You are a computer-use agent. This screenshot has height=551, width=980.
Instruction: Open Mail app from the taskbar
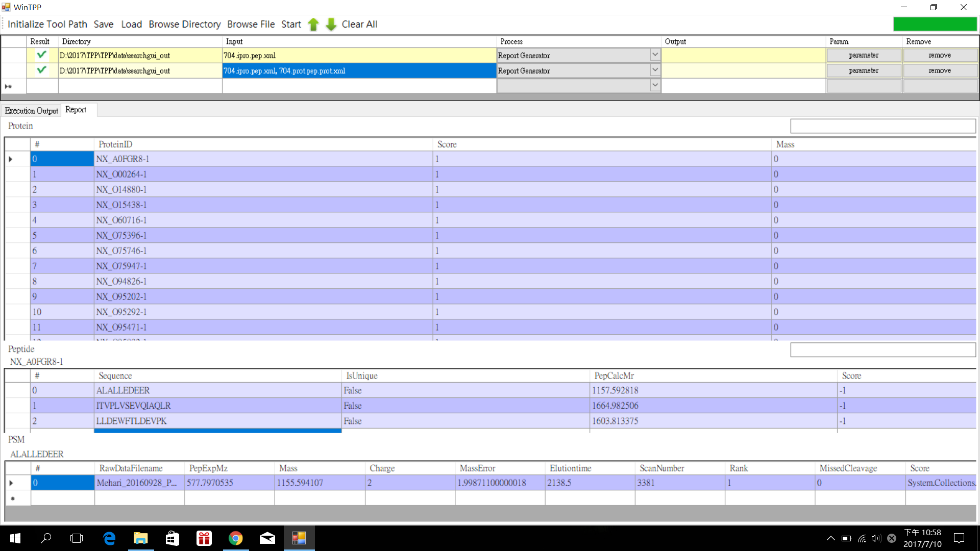point(267,538)
